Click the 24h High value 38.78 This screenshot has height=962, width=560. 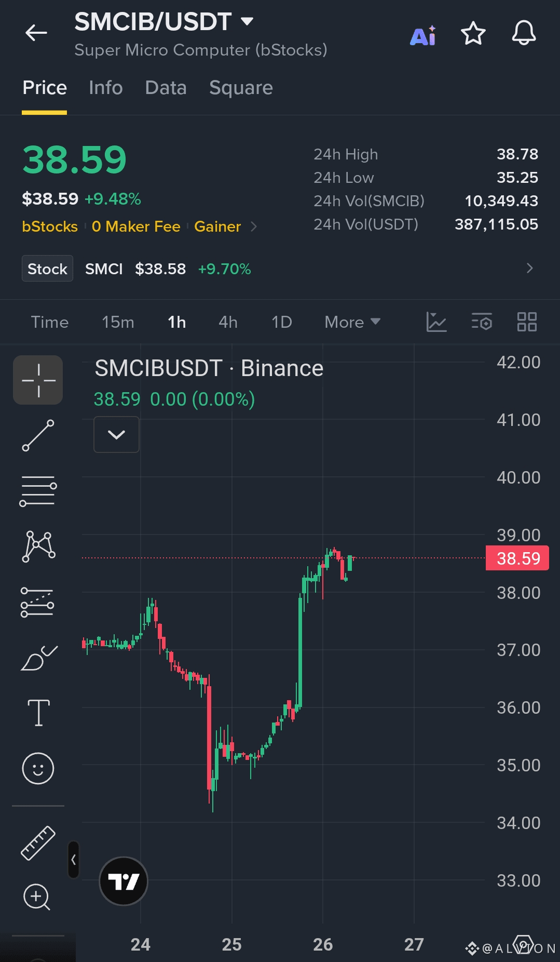[x=517, y=154]
